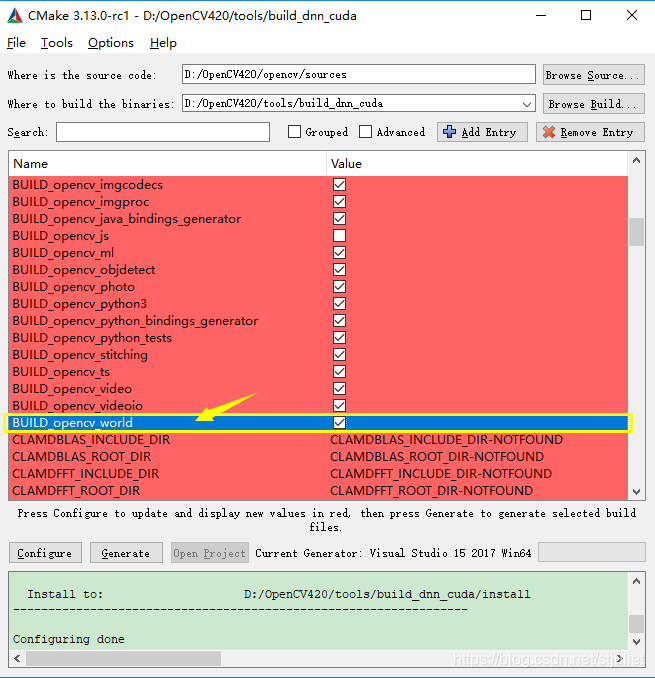Select the CLAMDBLAS_ROOT_DIR entry name
655x678 pixels.
[x=82, y=457]
